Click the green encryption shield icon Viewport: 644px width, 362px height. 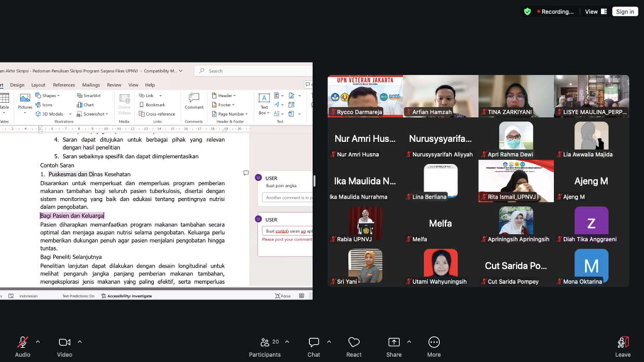[527, 12]
